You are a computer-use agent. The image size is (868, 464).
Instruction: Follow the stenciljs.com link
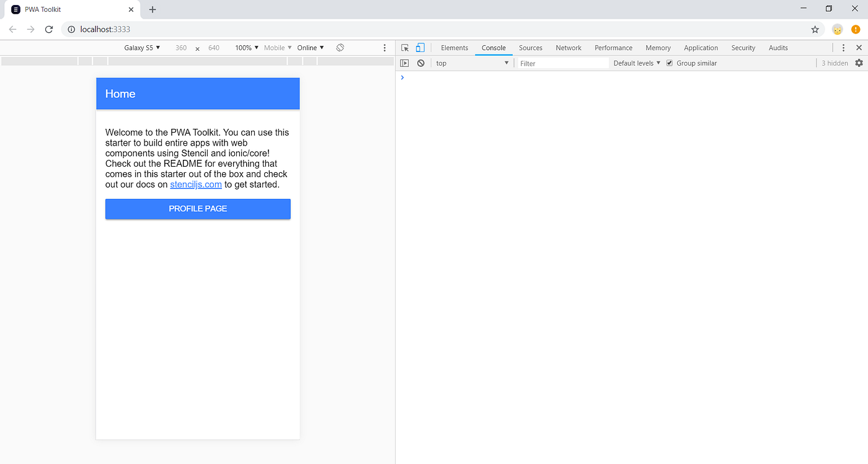(x=196, y=184)
